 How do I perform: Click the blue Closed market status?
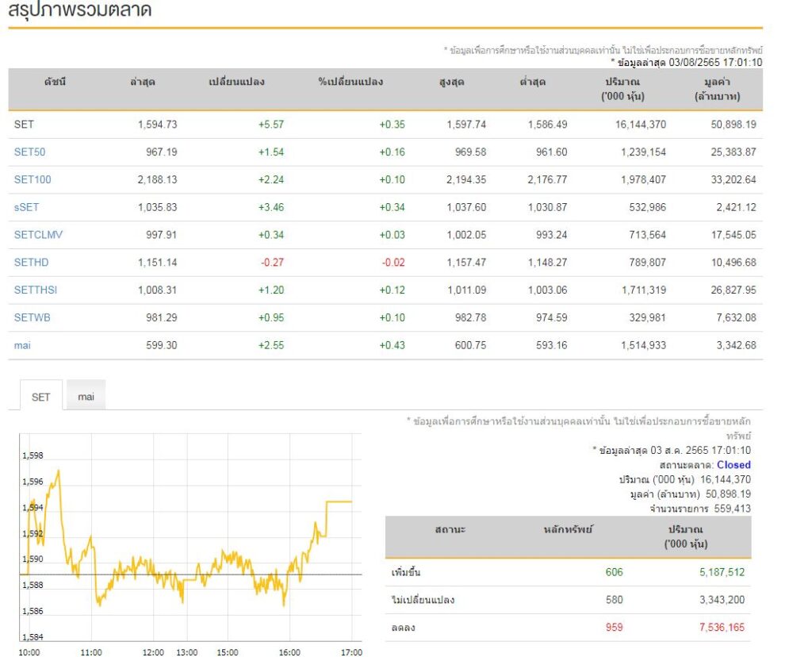(733, 465)
